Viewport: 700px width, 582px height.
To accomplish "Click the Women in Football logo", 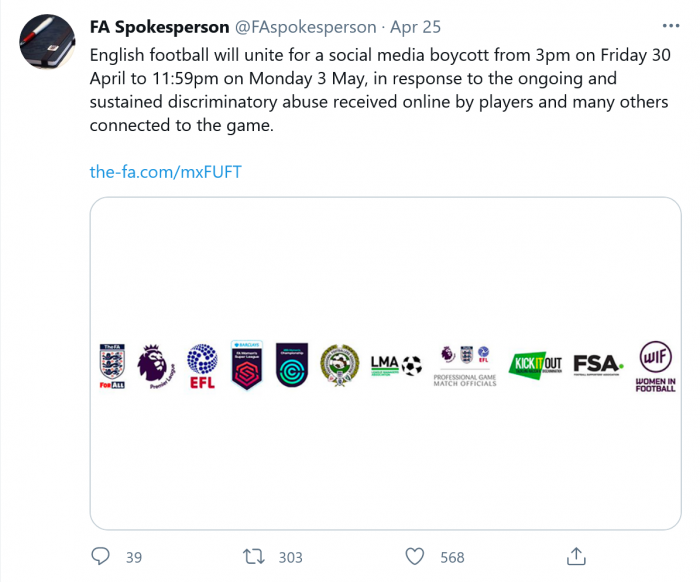I will 655,365.
